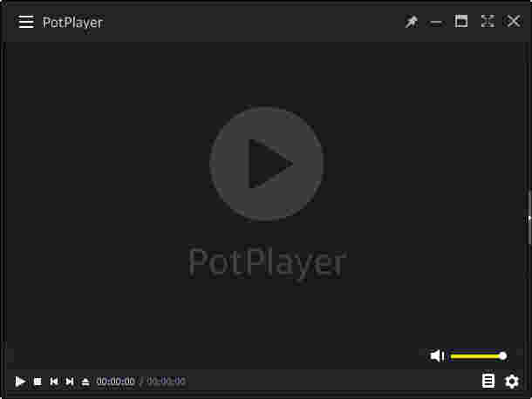Skip to the next track

point(70,382)
